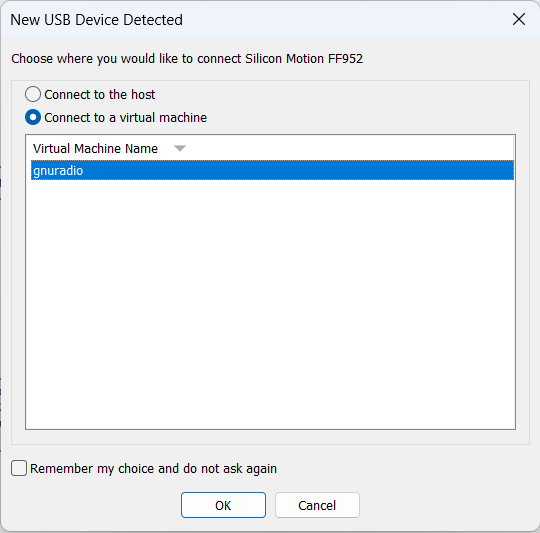The image size is (540, 533).
Task: Enable Remember my choice and do not ask again
Action: click(x=19, y=468)
